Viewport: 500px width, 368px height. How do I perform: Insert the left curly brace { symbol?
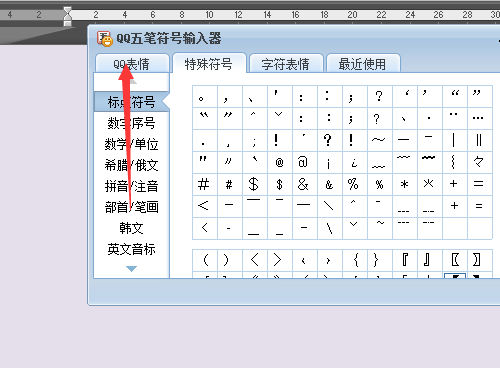point(355,260)
